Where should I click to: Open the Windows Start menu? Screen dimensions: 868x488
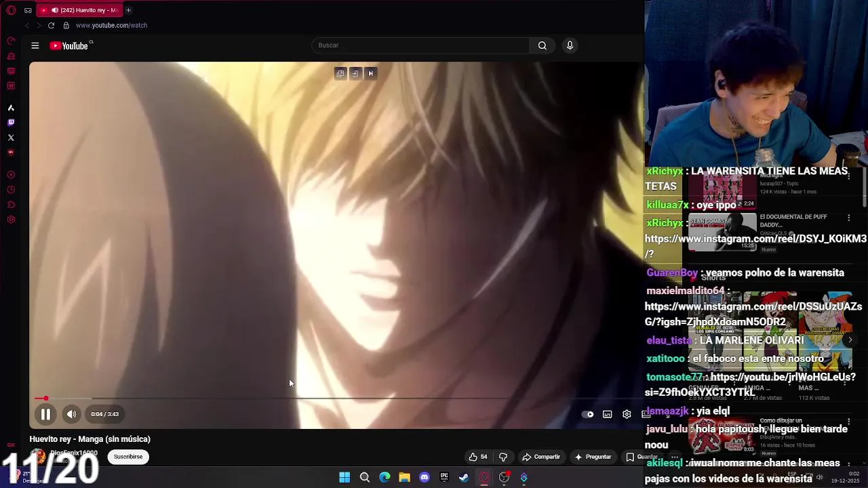[344, 477]
